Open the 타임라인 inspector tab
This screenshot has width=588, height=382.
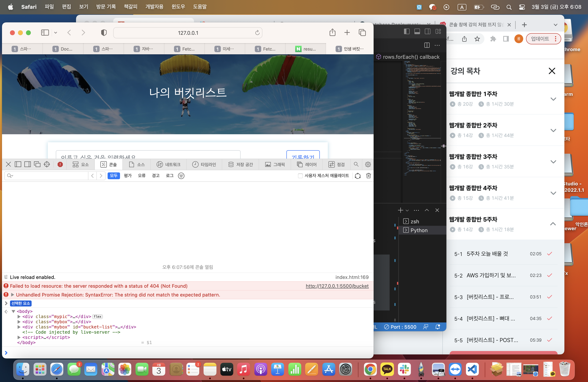[x=204, y=164]
